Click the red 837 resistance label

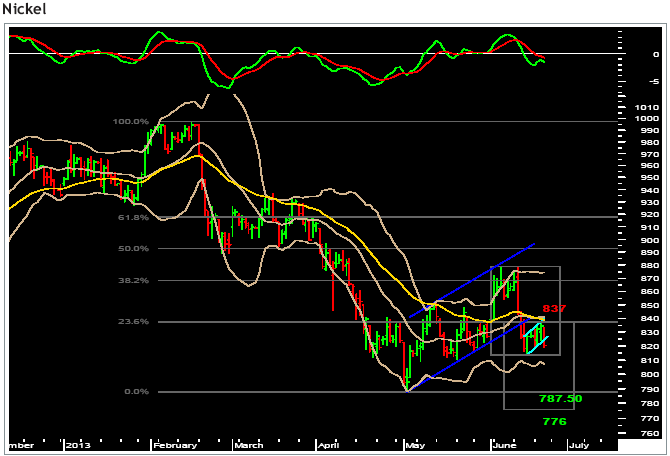click(x=554, y=308)
